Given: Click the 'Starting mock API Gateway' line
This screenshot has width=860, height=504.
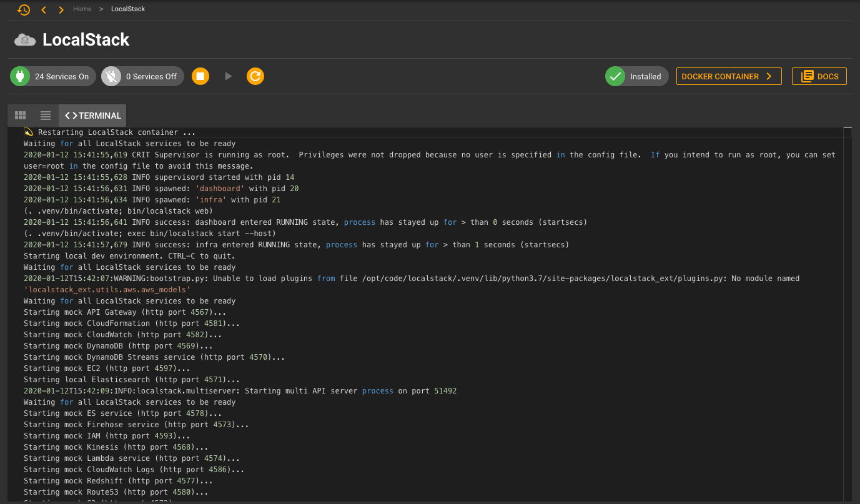Looking at the screenshot, I should pyautogui.click(x=125, y=312).
